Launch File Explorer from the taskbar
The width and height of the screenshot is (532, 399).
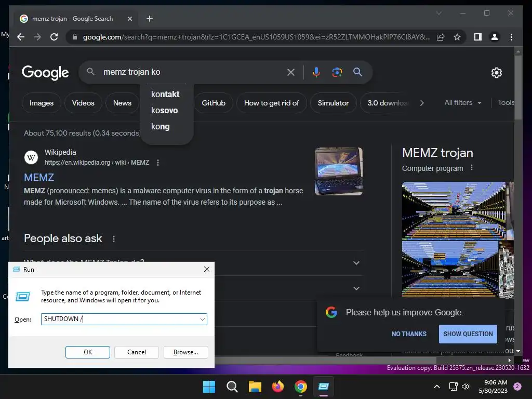[255, 387]
